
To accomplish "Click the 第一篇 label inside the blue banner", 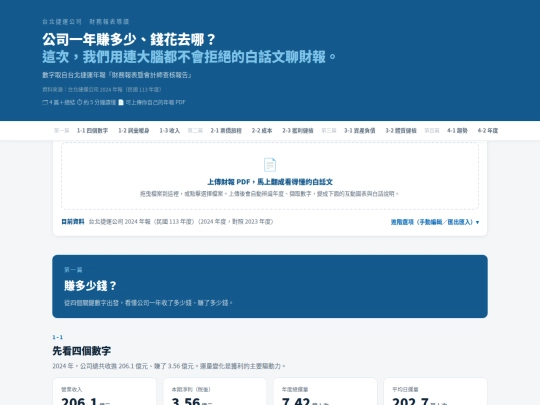I will (73, 270).
